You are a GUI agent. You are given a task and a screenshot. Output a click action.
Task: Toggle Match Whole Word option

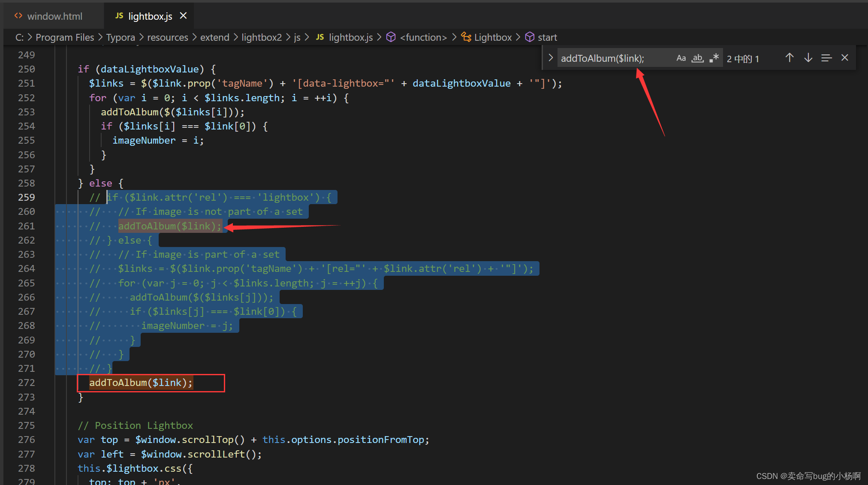tap(698, 58)
